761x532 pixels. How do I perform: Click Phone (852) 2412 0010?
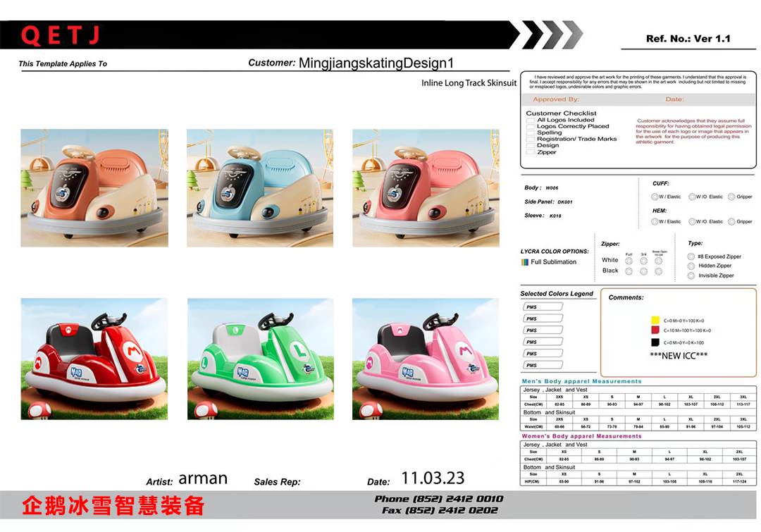(x=439, y=499)
